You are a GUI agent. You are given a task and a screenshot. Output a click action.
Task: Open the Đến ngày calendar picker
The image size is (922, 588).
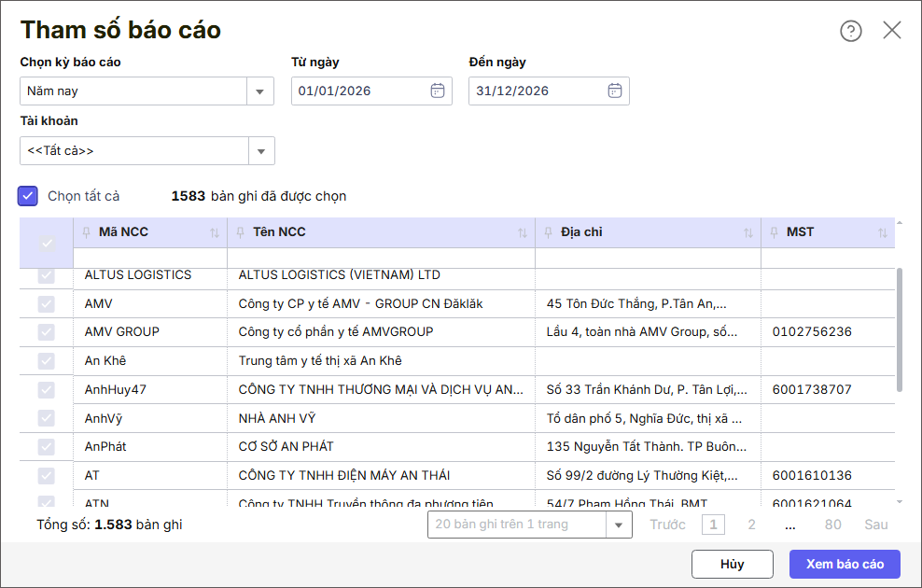coord(614,91)
